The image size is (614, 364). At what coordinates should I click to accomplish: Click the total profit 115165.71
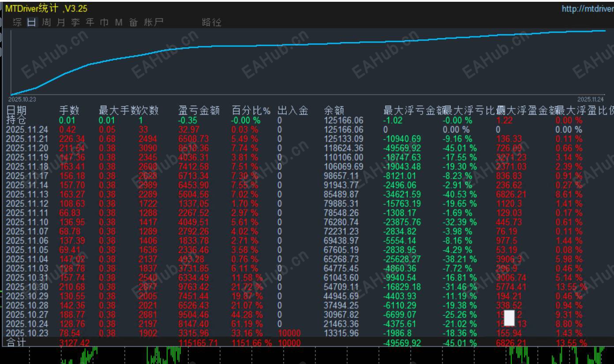198,343
